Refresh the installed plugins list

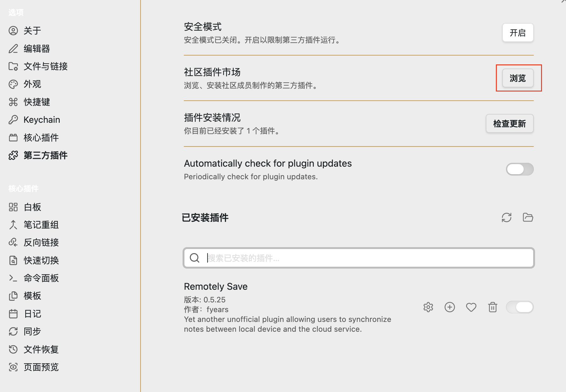(507, 217)
